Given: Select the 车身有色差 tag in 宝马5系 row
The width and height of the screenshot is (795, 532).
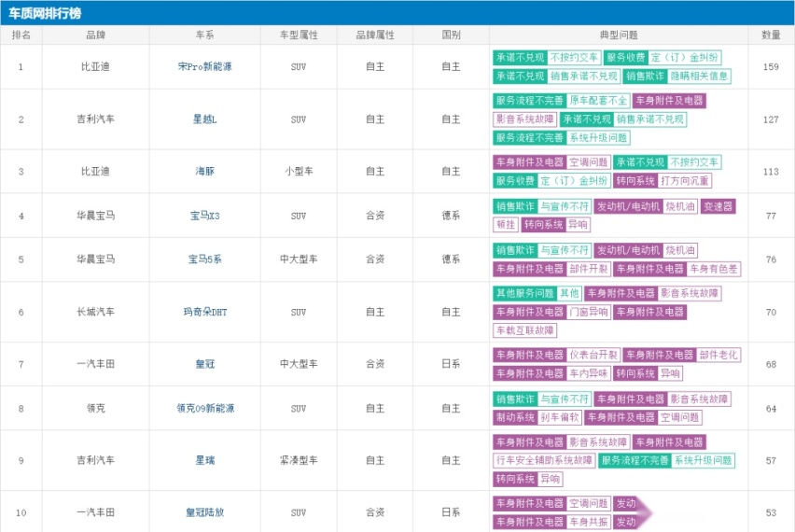Looking at the screenshot, I should click(x=714, y=269).
